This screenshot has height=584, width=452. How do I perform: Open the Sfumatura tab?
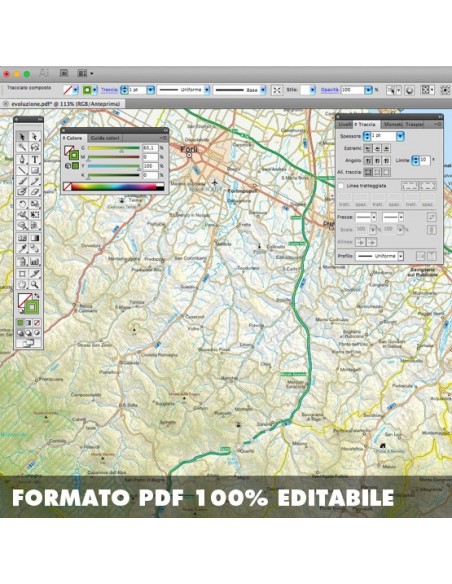point(392,124)
